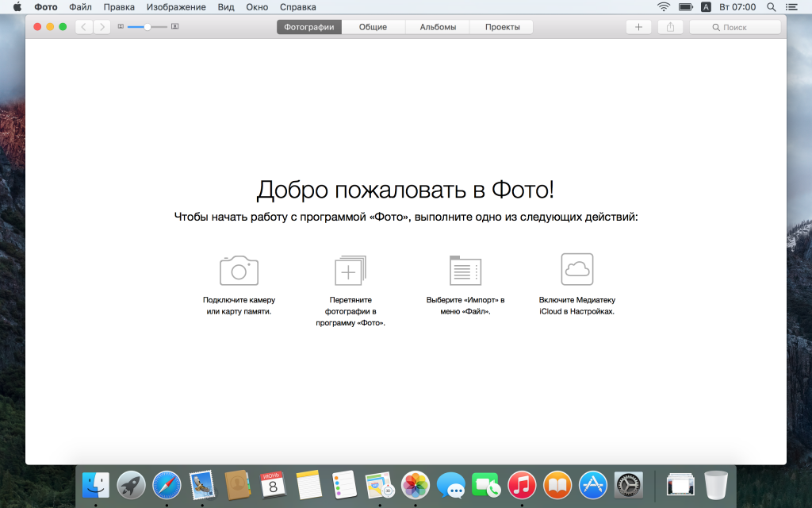Viewport: 812px width, 508px height.
Task: Click the camera icon for connecting a camera
Action: [x=239, y=270]
